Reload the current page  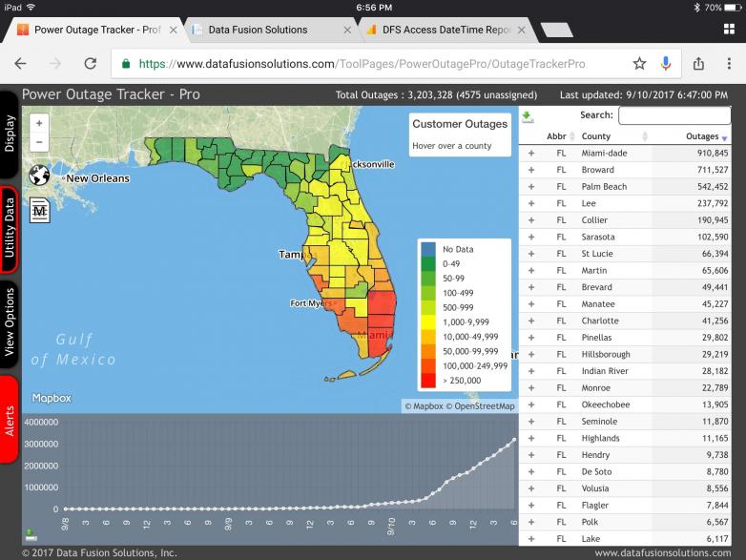coord(91,63)
